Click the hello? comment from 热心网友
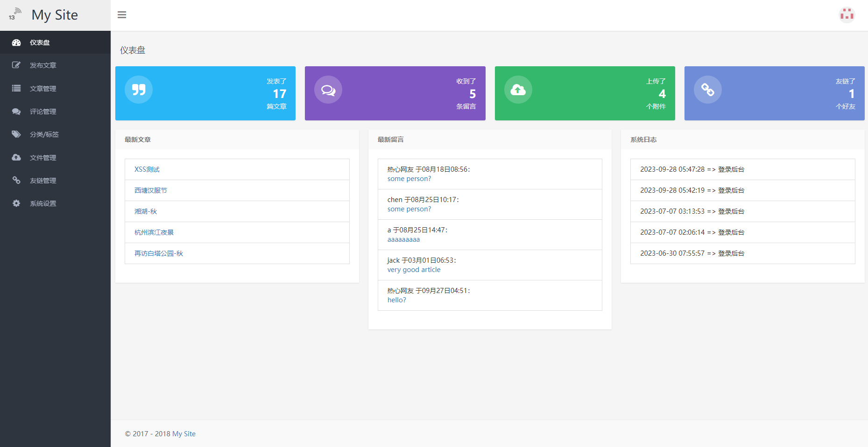Viewport: 868px width, 447px height. (396, 300)
